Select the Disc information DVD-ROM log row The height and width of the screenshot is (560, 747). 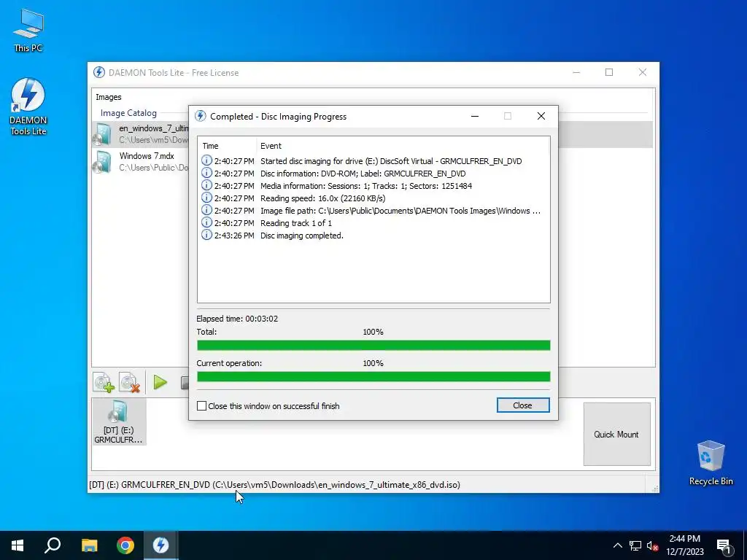click(x=373, y=174)
